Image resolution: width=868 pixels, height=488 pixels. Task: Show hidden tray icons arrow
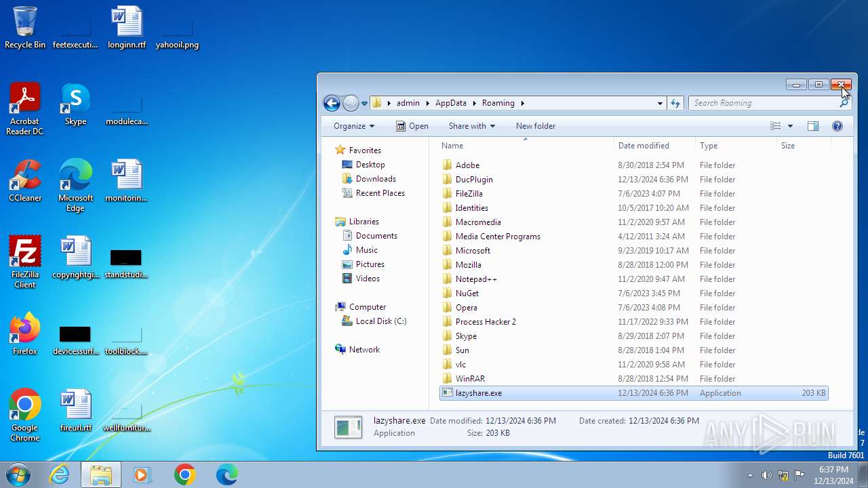(x=750, y=475)
